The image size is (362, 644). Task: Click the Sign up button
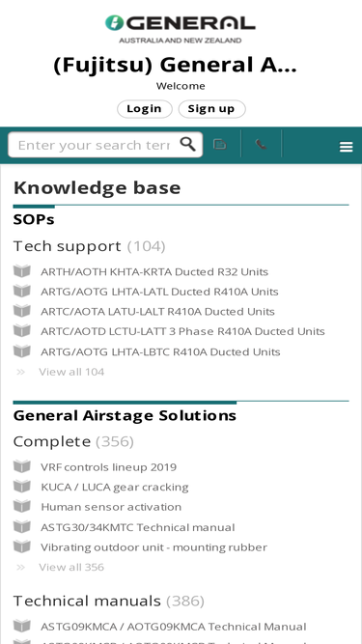click(x=211, y=109)
